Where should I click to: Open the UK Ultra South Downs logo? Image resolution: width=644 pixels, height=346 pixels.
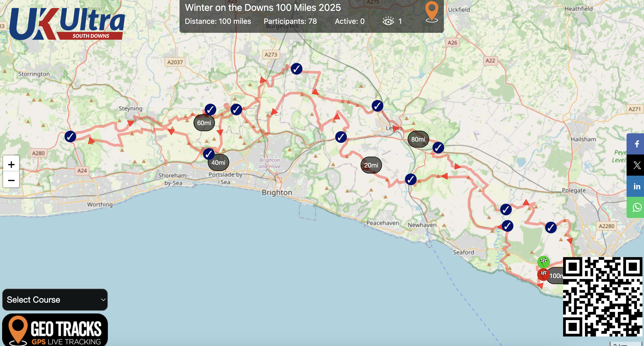67,24
